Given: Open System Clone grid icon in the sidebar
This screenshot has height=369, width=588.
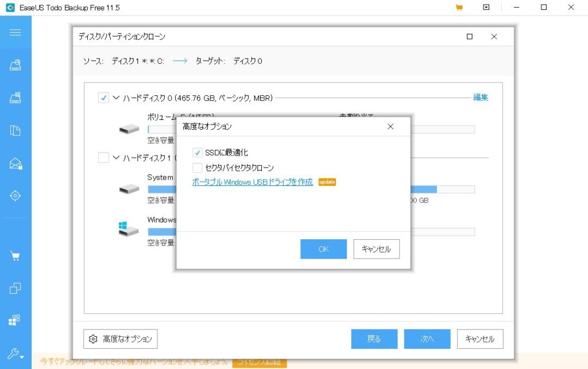Looking at the screenshot, I should tap(14, 320).
